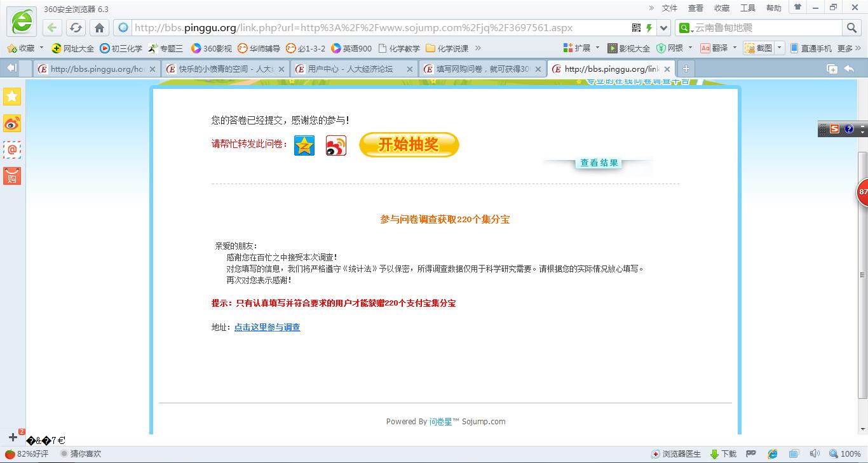This screenshot has width=868, height=463.
Task: Open the sidebar favorites star icon
Action: (12, 96)
